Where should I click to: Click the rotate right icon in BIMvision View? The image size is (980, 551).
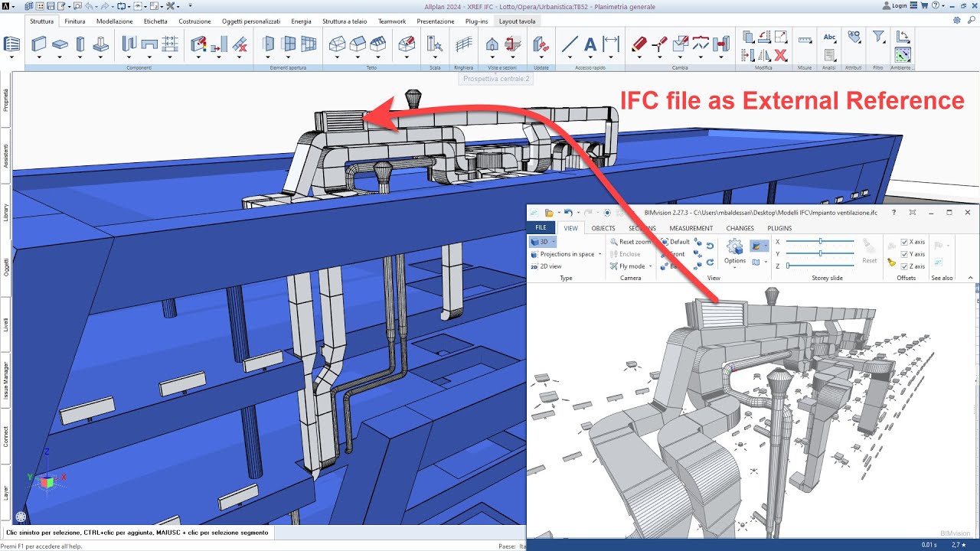tap(710, 264)
